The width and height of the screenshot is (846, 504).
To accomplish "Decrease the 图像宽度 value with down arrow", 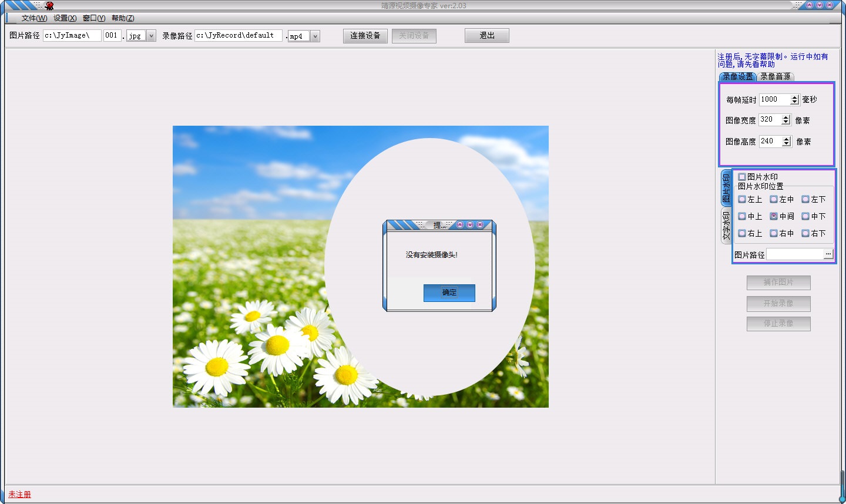I will coord(785,122).
